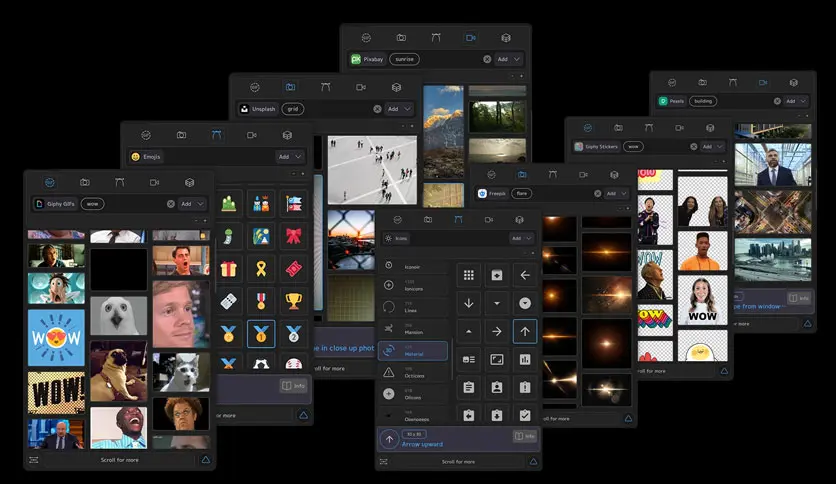
Task: Click triangle logo button in Giphy GIFs panel footer
Action: tap(206, 459)
